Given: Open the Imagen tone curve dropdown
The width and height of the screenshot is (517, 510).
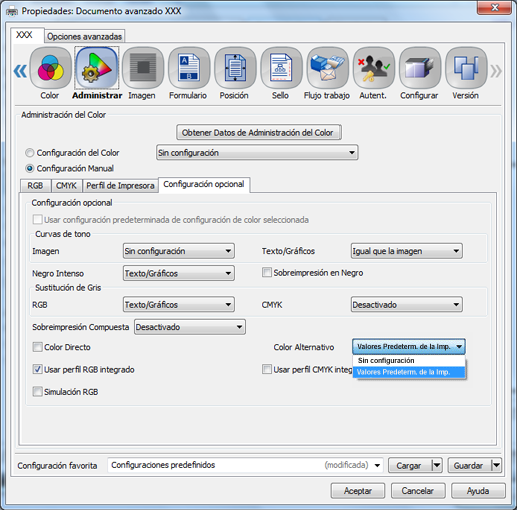Looking at the screenshot, I should [179, 251].
